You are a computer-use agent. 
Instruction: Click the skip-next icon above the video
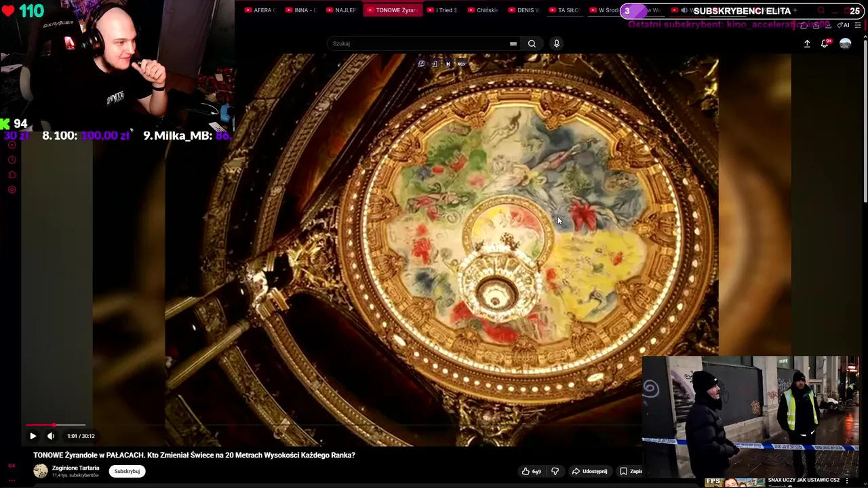tap(448, 64)
